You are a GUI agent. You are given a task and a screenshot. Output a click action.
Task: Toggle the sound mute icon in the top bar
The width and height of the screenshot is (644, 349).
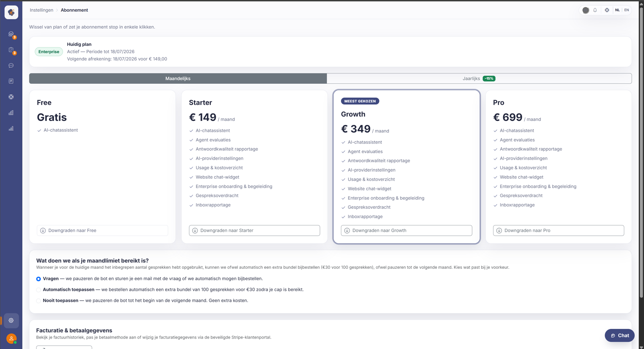[586, 10]
